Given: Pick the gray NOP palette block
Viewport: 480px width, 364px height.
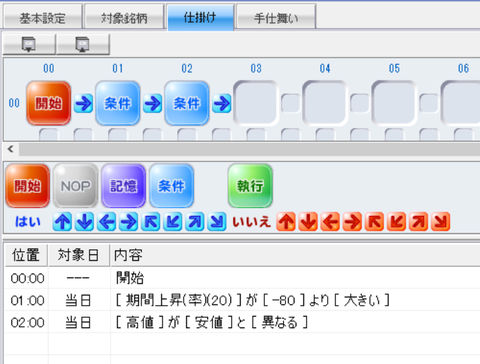Looking at the screenshot, I should pos(76,186).
